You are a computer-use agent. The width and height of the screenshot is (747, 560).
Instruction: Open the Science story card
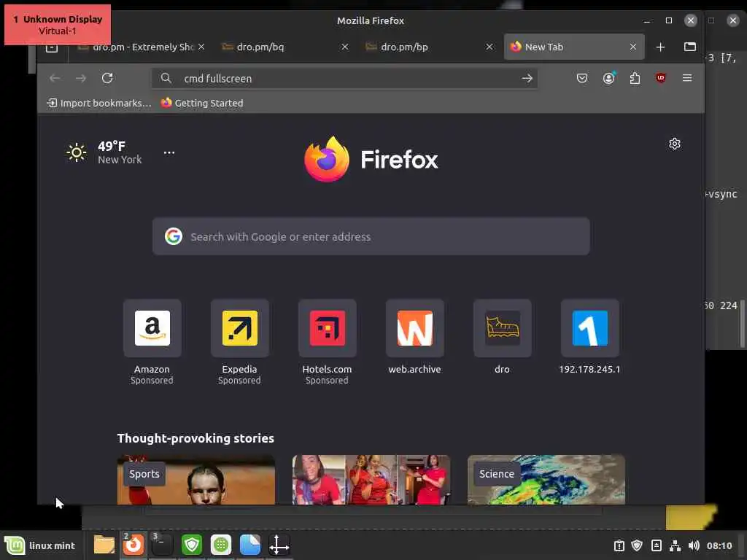click(546, 480)
